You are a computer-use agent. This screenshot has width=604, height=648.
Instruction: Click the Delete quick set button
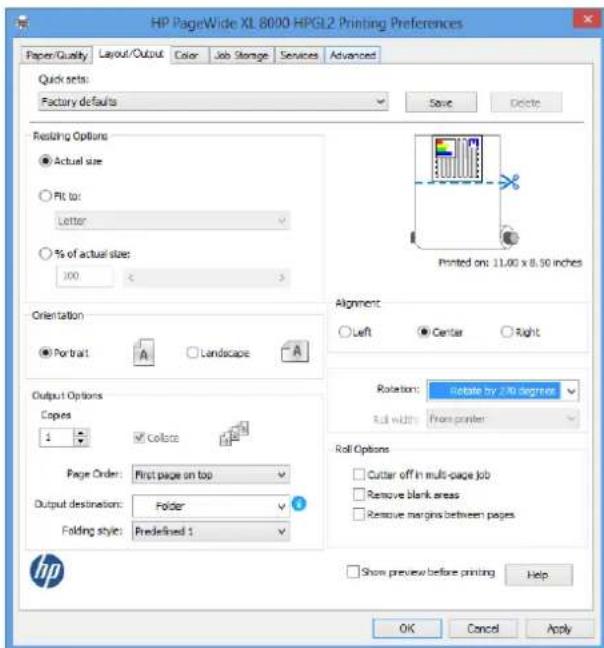click(526, 102)
